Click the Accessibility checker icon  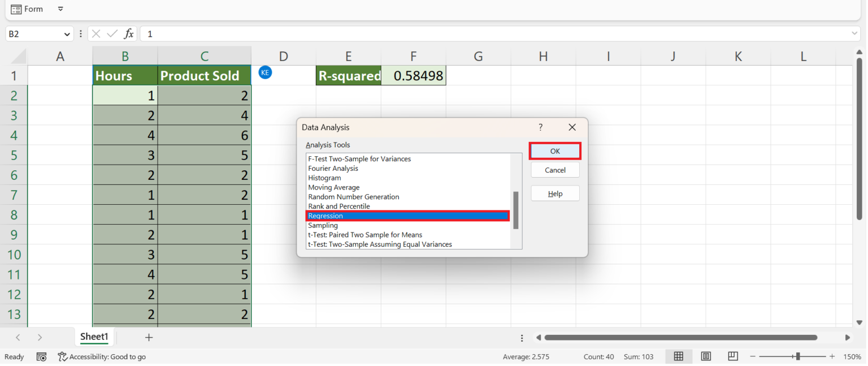(62, 356)
